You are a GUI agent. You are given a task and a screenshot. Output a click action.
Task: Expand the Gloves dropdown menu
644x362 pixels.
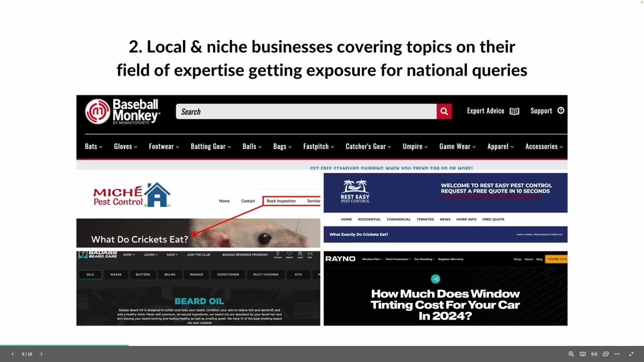point(125,146)
